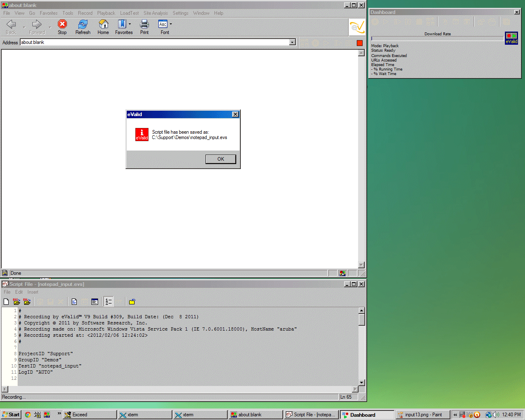Click the eValid info icon in dialog
Image resolution: width=525 pixels, height=420 pixels.
pos(142,135)
